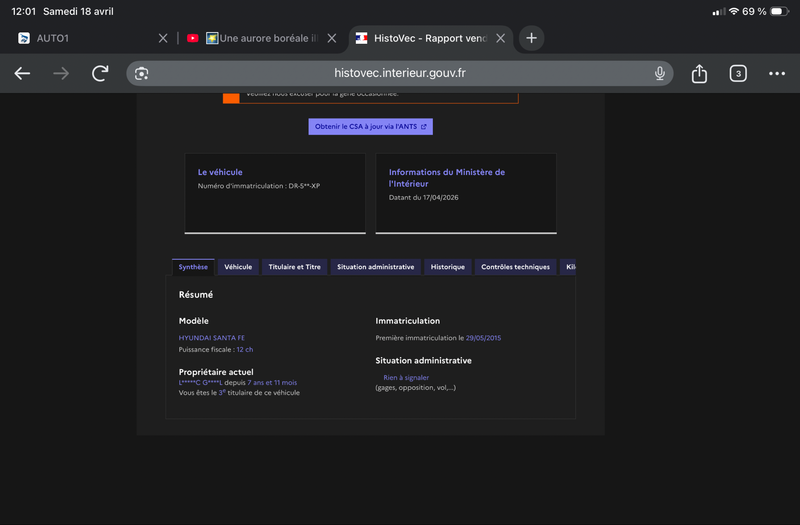Open the Historique tab
The width and height of the screenshot is (800, 525).
point(447,267)
